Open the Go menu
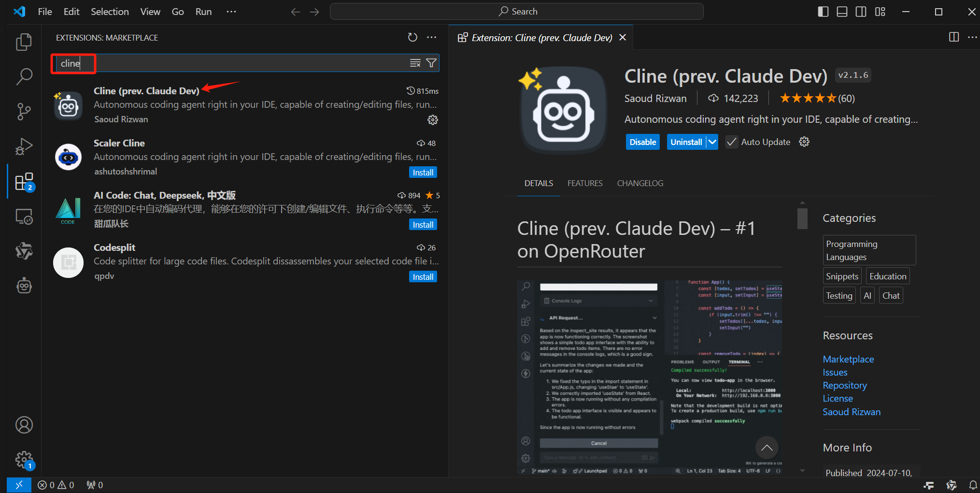The height and width of the screenshot is (493, 980). pos(178,12)
